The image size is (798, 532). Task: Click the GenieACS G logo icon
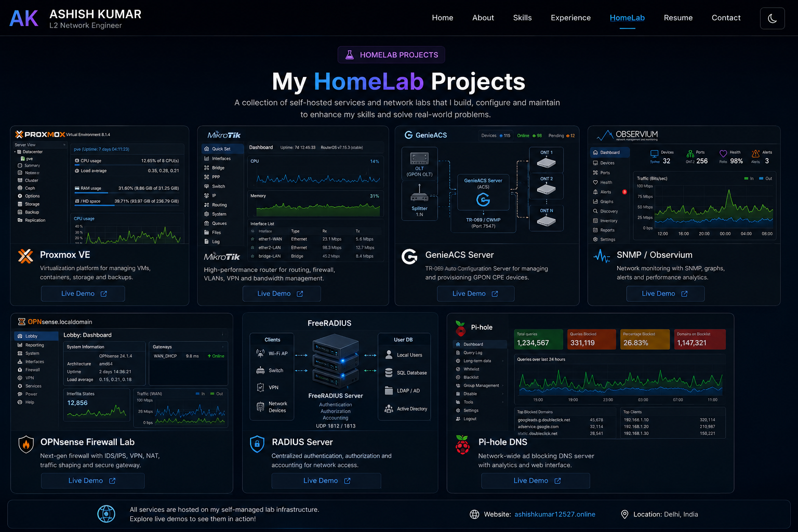point(409,256)
